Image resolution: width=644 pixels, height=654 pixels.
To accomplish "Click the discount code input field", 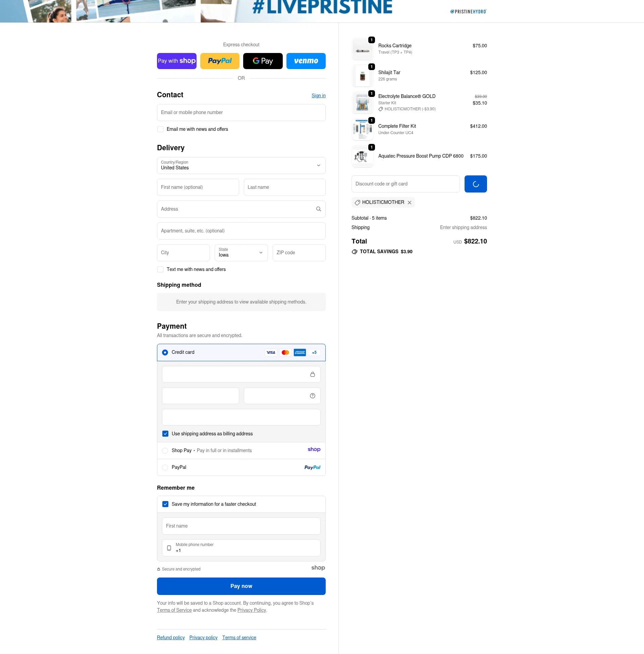I will (x=405, y=183).
